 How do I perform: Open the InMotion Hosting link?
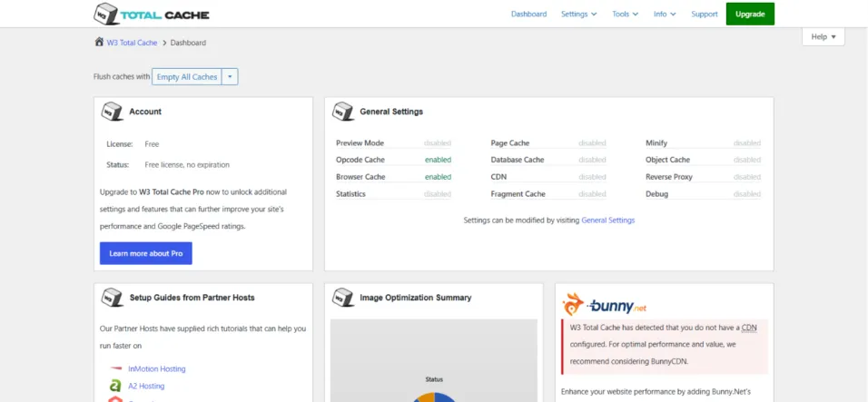coord(157,368)
